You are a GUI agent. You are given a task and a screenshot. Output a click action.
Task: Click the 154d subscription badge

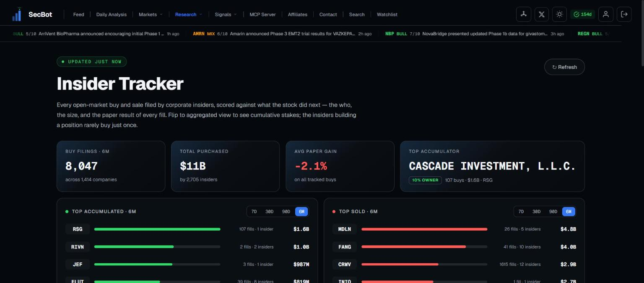click(x=582, y=14)
